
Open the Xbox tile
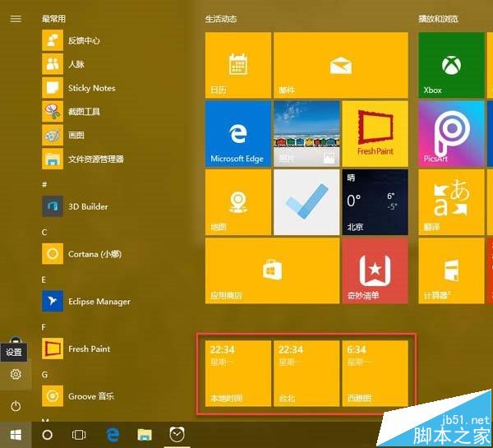pyautogui.click(x=451, y=65)
